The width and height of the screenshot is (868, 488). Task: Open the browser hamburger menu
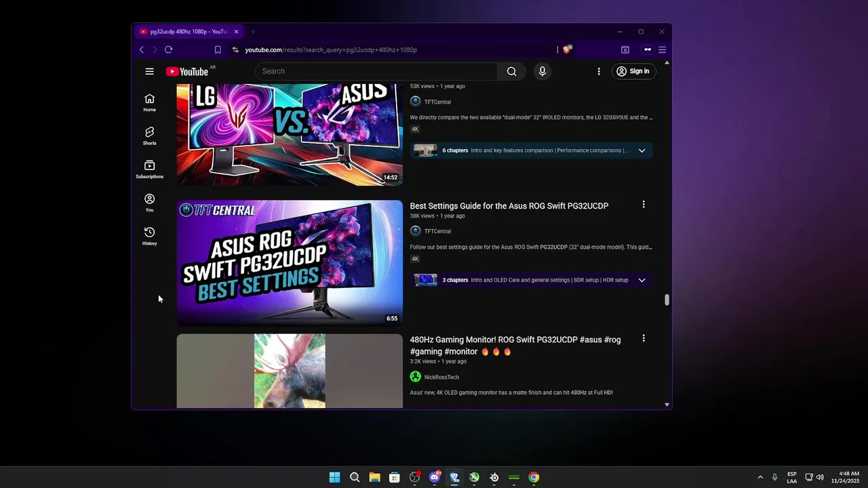point(663,49)
